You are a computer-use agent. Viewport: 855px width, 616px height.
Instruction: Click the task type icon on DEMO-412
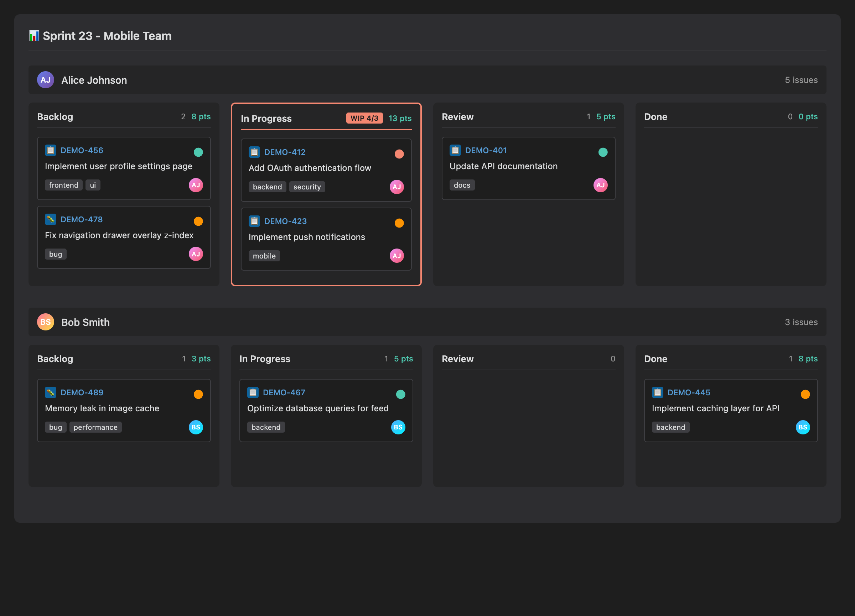click(254, 152)
